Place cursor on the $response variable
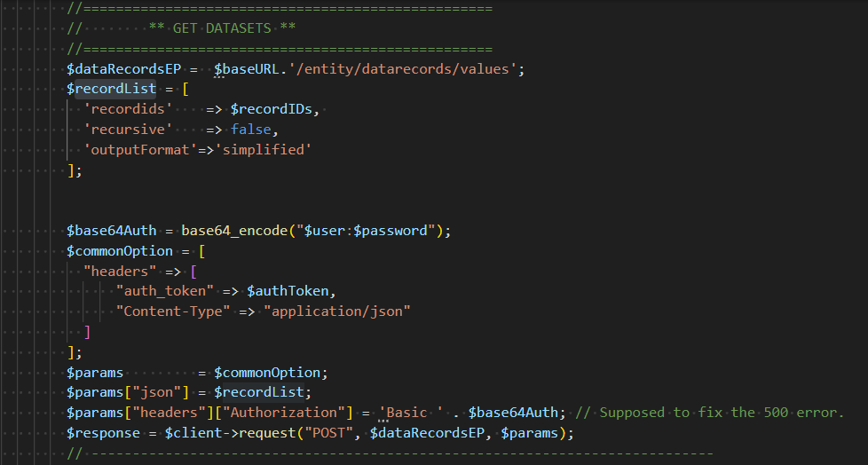This screenshot has height=465, width=868. pyautogui.click(x=104, y=433)
